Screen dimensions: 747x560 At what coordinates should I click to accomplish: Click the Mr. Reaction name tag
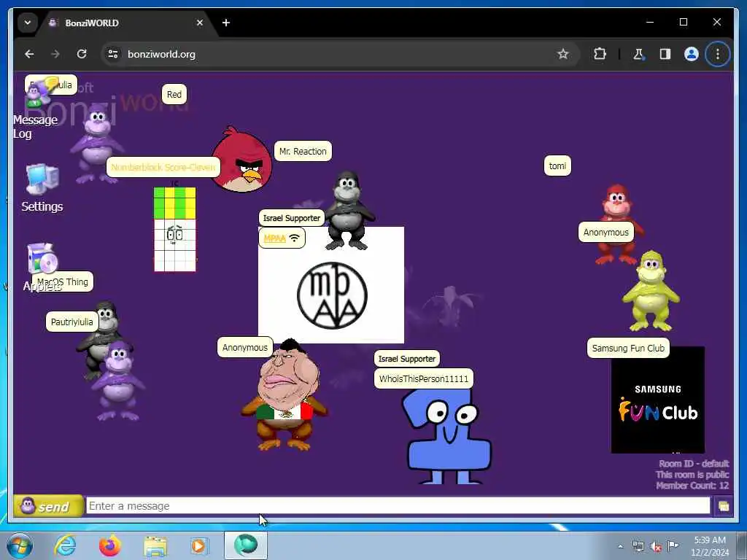click(303, 151)
